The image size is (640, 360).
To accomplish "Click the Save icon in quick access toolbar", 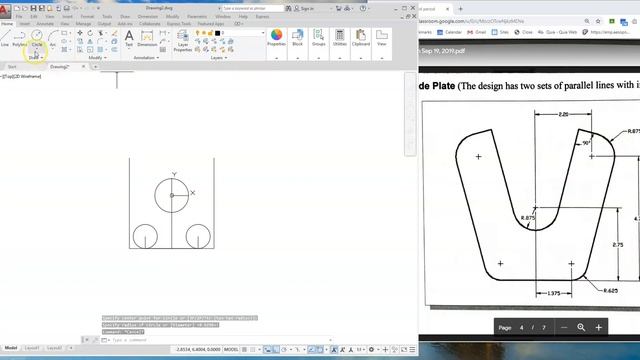I will [x=34, y=8].
